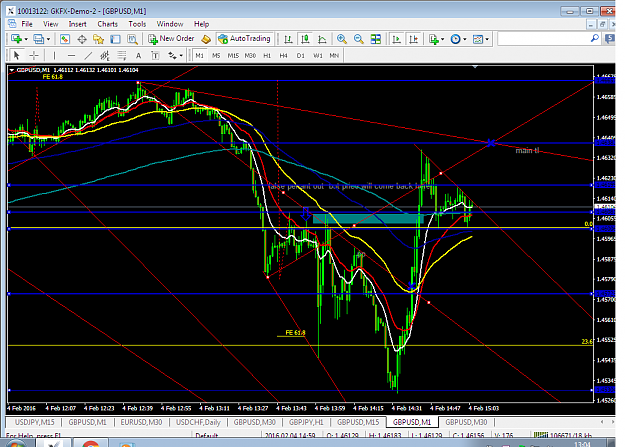
Task: Switch to GBPUSD,M15 chart tab
Action: (358, 422)
